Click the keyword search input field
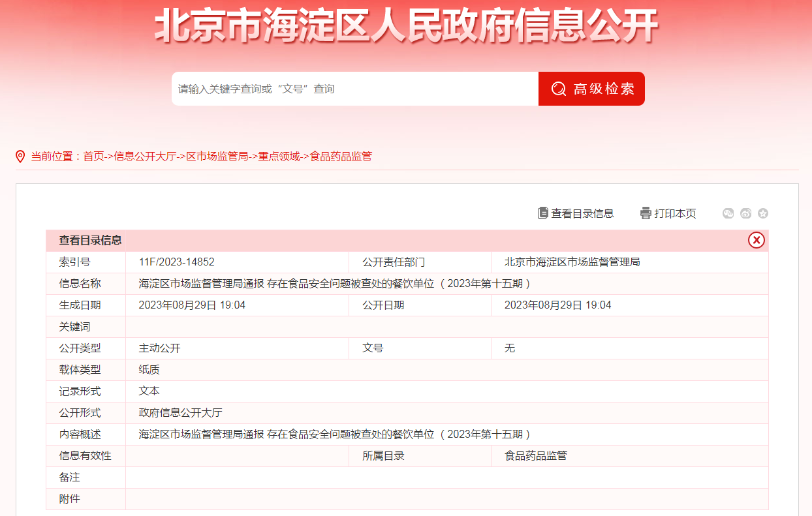This screenshot has height=516, width=812. pyautogui.click(x=355, y=89)
